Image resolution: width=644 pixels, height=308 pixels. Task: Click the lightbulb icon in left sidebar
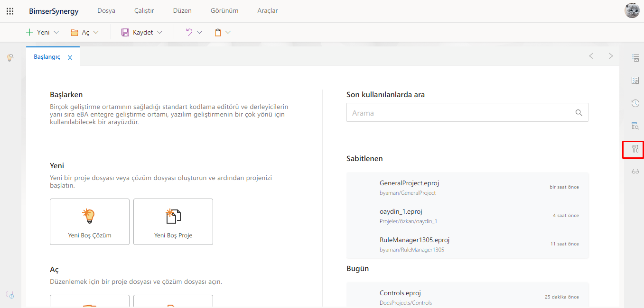pos(10,57)
